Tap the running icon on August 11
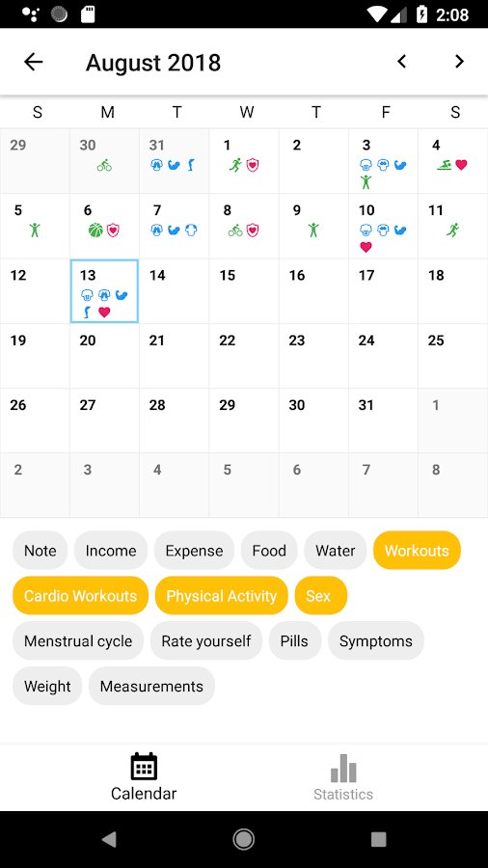This screenshot has height=868, width=488. (453, 230)
